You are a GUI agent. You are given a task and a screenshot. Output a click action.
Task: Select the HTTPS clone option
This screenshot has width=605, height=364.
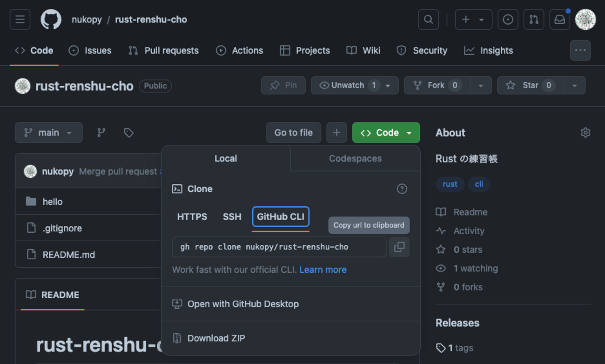coord(192,216)
